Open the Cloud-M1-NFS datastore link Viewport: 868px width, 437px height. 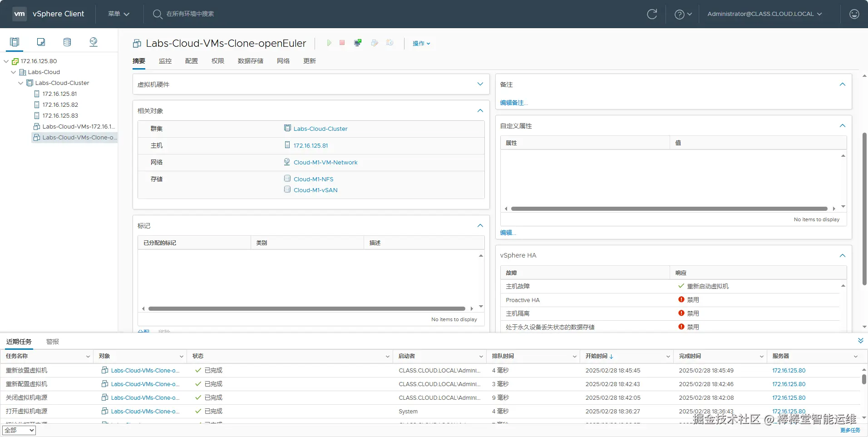(314, 179)
